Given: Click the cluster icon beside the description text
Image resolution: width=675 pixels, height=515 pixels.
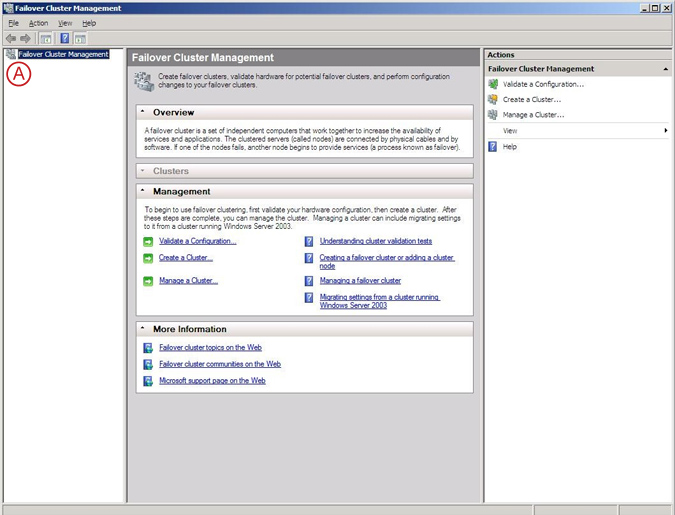Looking at the screenshot, I should [x=144, y=81].
